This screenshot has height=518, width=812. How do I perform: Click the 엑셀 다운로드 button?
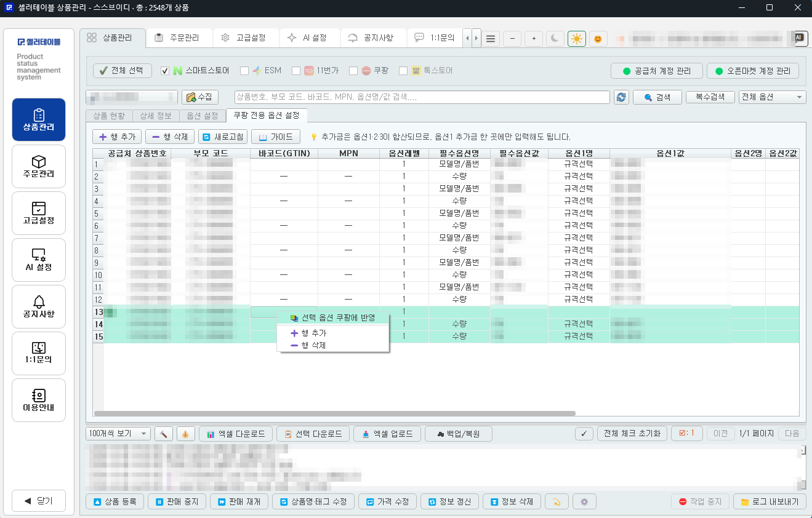(x=236, y=434)
